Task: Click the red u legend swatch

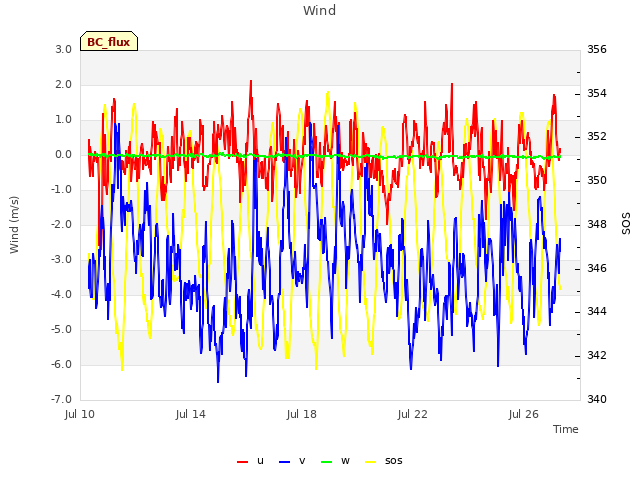Action: point(242,462)
